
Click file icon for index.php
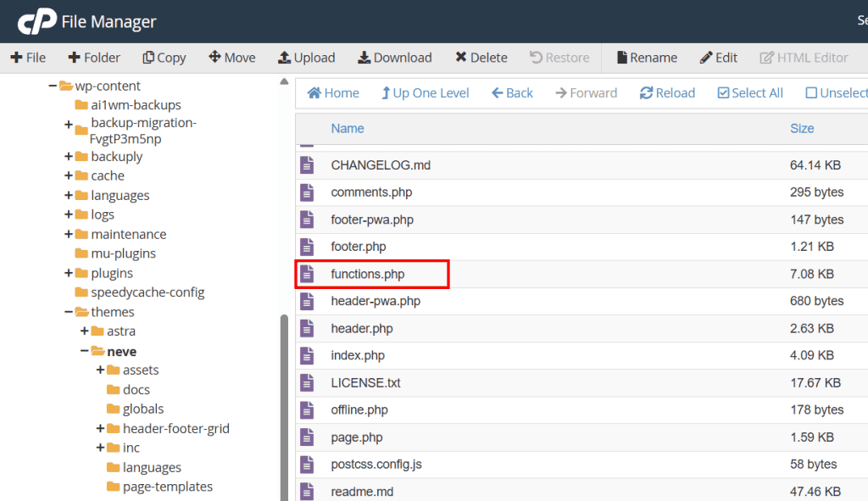[307, 355]
